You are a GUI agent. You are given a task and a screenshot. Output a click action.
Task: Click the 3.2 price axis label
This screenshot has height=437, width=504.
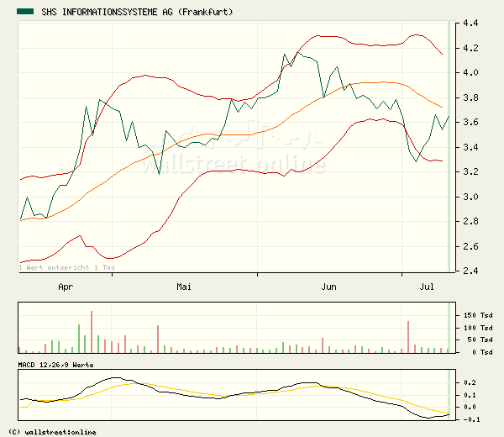pyautogui.click(x=470, y=171)
